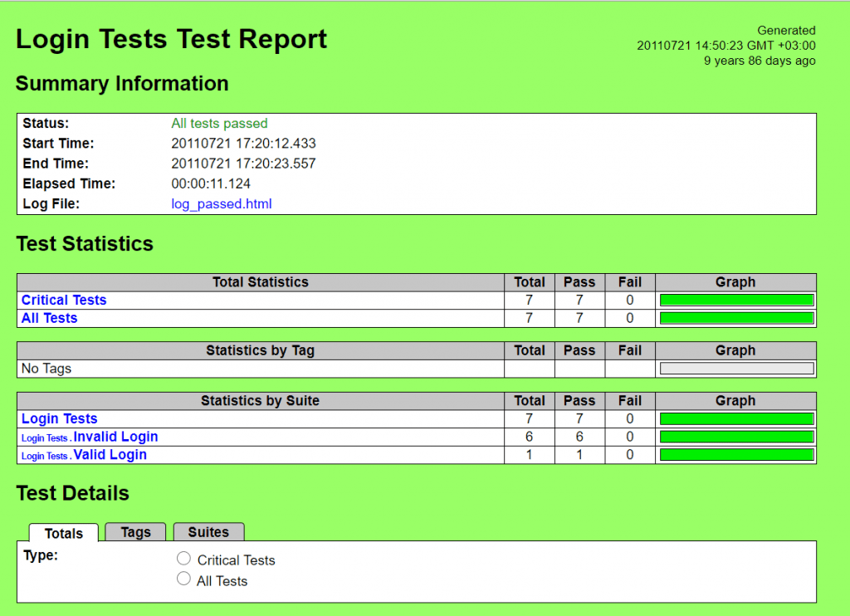The width and height of the screenshot is (850, 616).
Task: Click the Total column header in Total Statistics
Action: pos(529,282)
